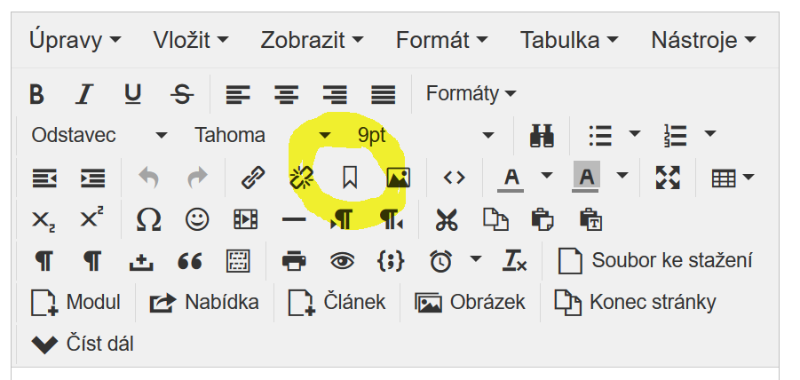Center align text
Image resolution: width=800 pixels, height=380 pixels.
[287, 95]
